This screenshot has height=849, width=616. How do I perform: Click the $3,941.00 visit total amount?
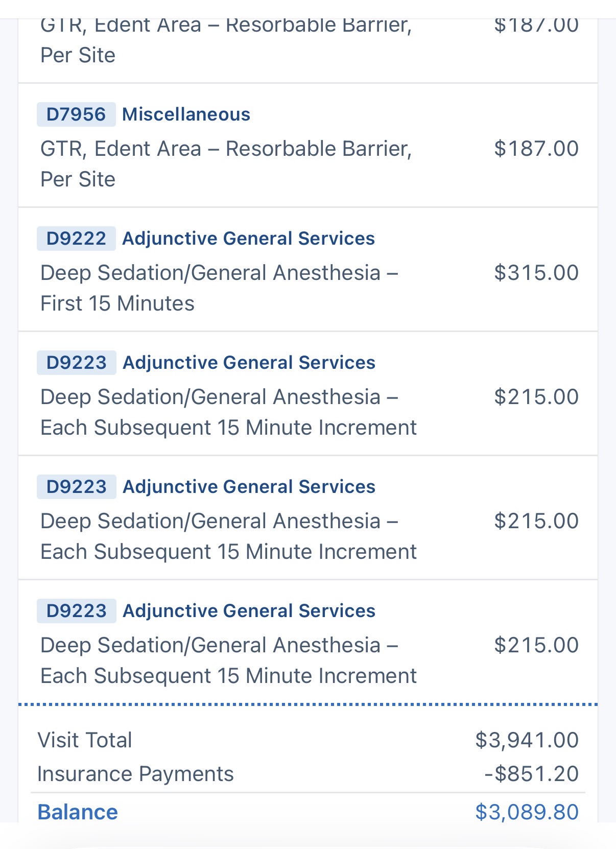pyautogui.click(x=527, y=740)
